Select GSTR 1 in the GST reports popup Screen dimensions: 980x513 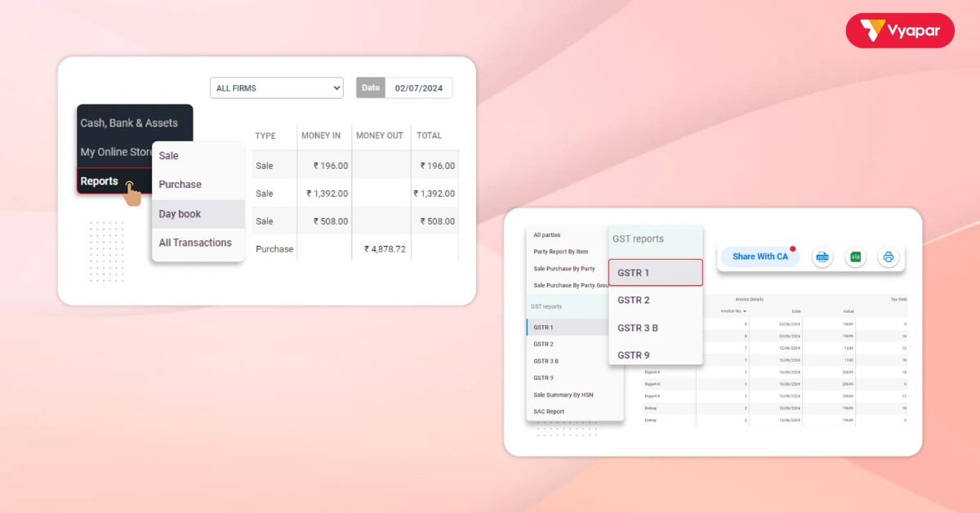pyautogui.click(x=633, y=272)
